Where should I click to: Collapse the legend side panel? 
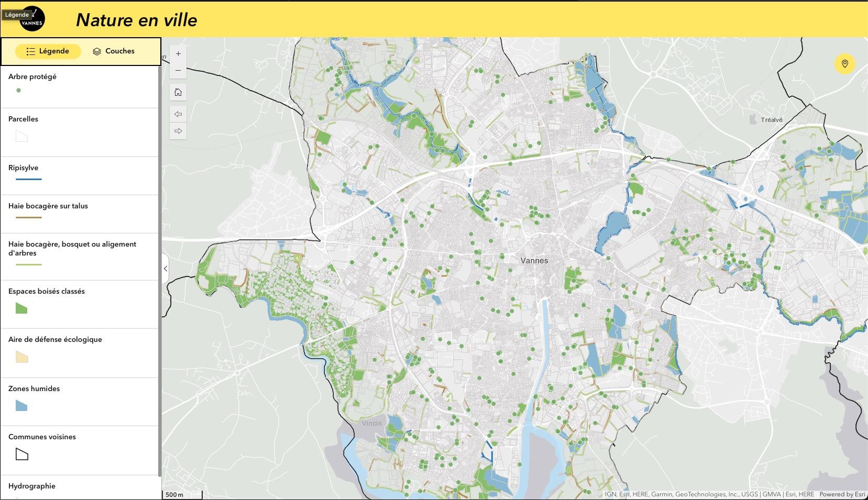[x=166, y=269]
